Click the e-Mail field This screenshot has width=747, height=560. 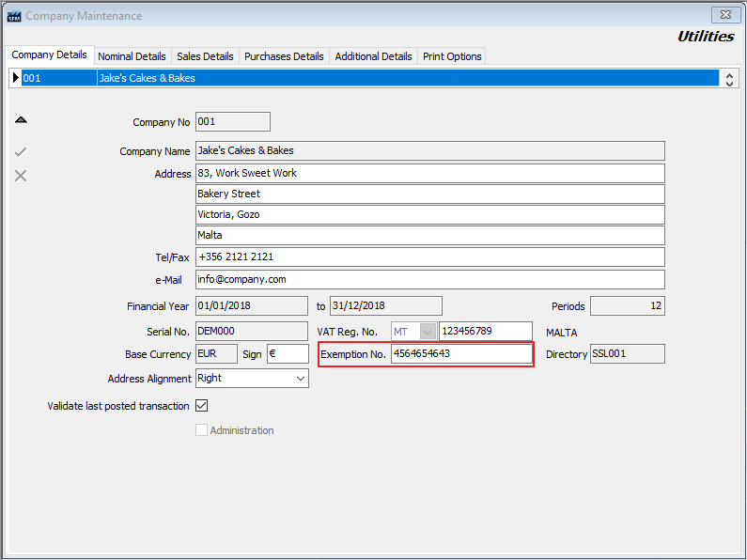point(430,279)
